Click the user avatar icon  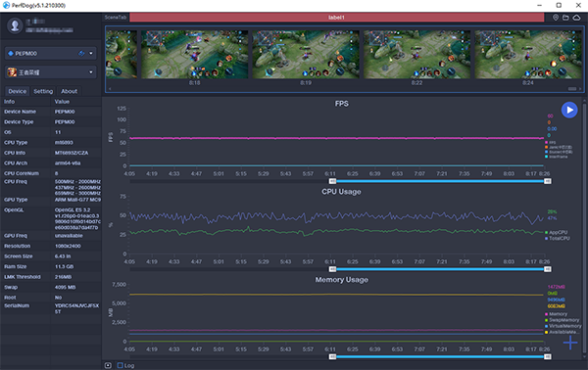click(15, 25)
